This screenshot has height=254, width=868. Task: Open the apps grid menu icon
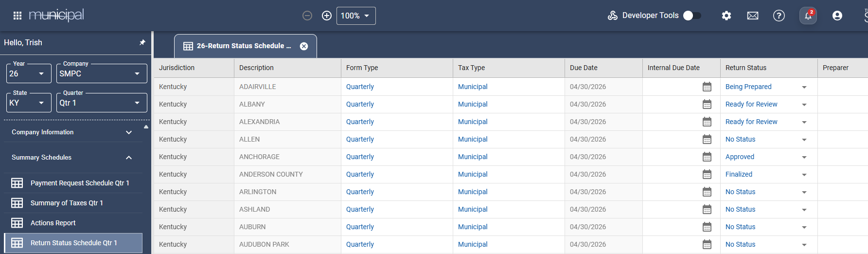pyautogui.click(x=18, y=16)
